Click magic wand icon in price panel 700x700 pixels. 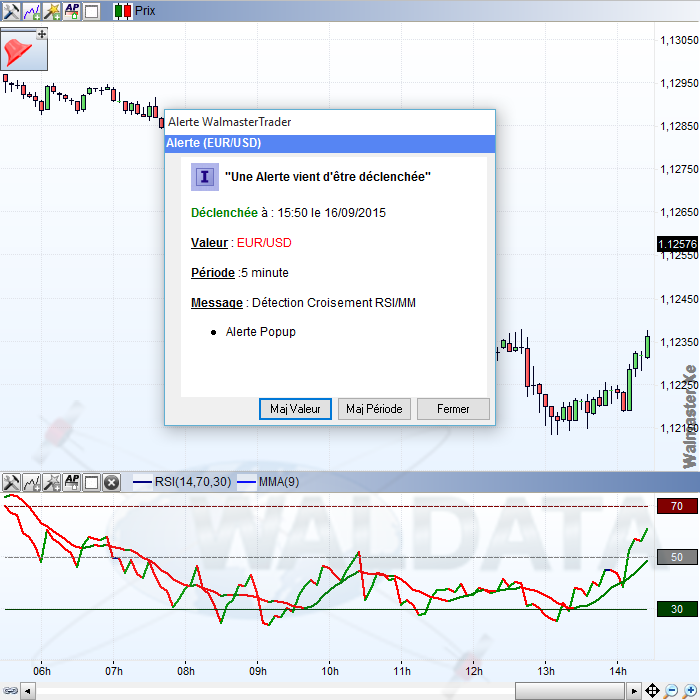(x=51, y=11)
